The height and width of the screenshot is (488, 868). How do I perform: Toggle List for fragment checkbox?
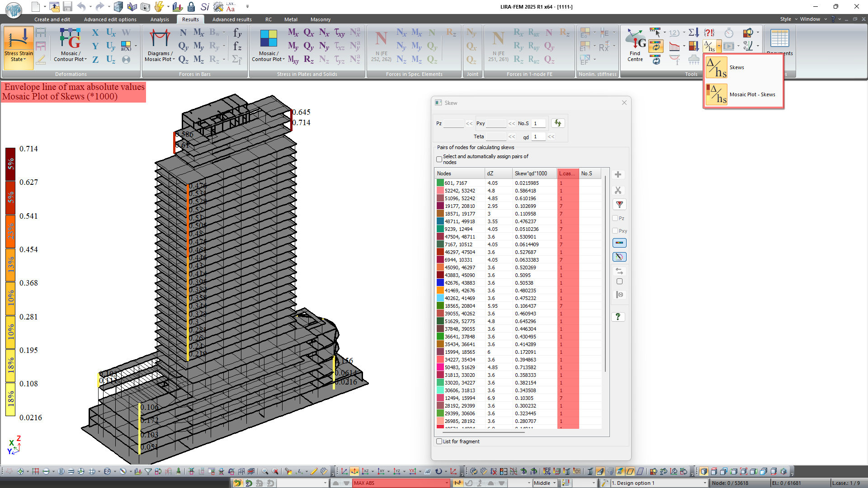439,441
